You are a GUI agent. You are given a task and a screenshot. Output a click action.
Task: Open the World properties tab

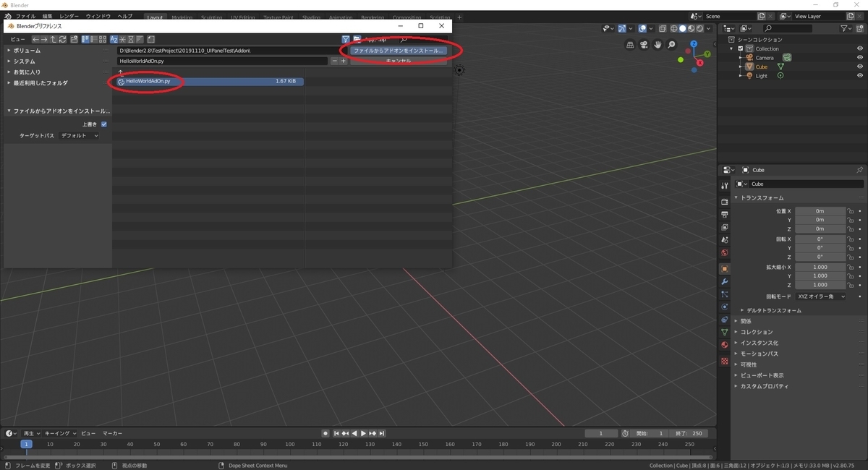coord(725,252)
